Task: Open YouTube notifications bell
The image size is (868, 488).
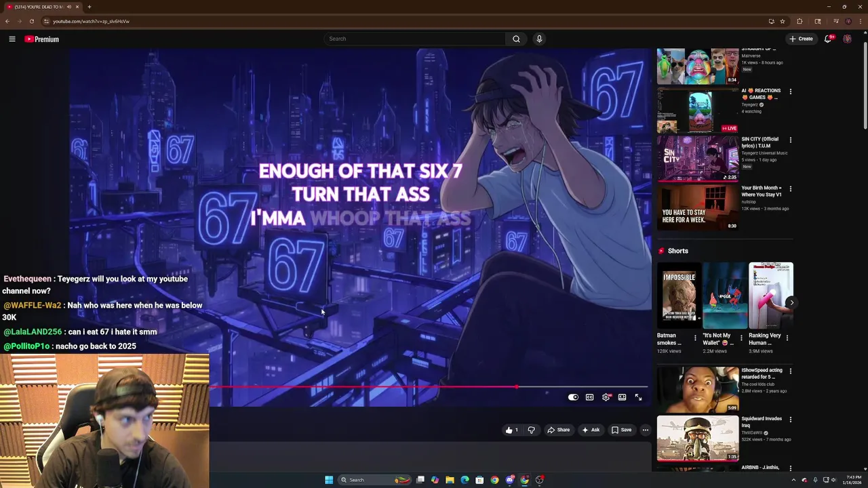Action: click(828, 39)
